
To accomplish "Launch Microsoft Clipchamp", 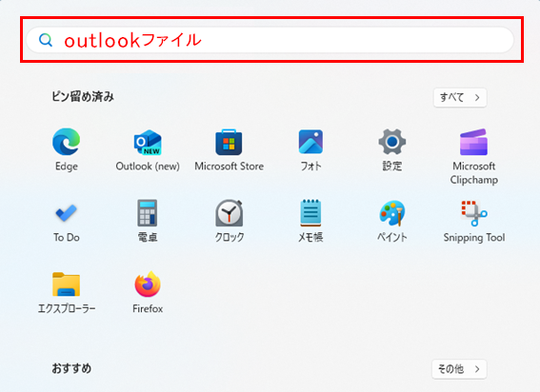I will (473, 142).
